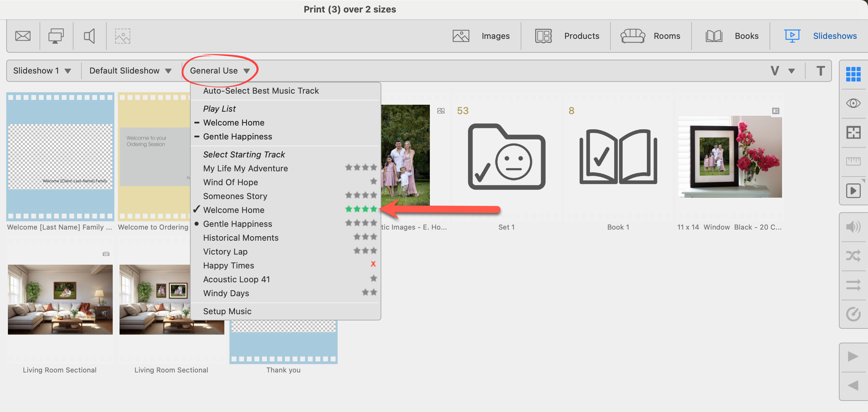This screenshot has height=412, width=868.
Task: Choose Auto-Select Best Music Track
Action: coord(261,91)
